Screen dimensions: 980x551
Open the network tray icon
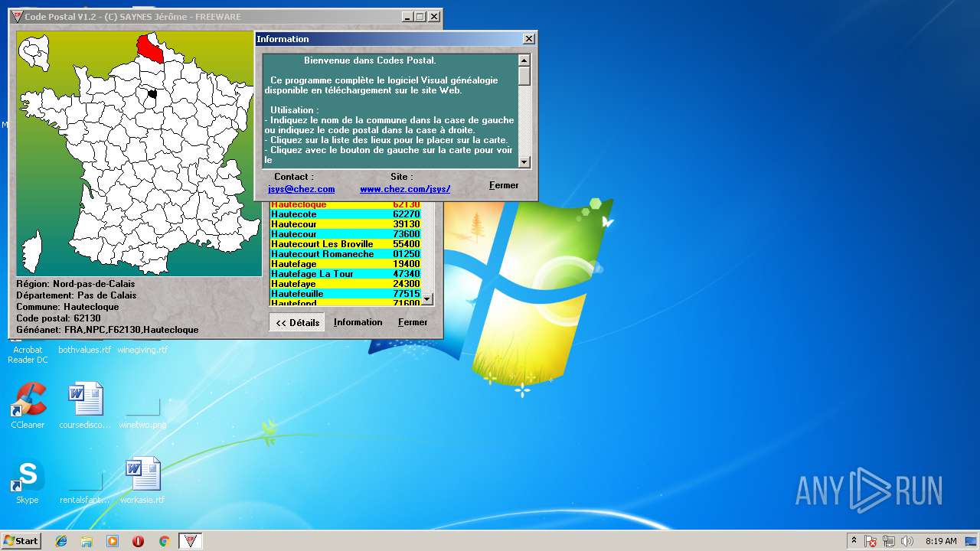[x=889, y=541]
